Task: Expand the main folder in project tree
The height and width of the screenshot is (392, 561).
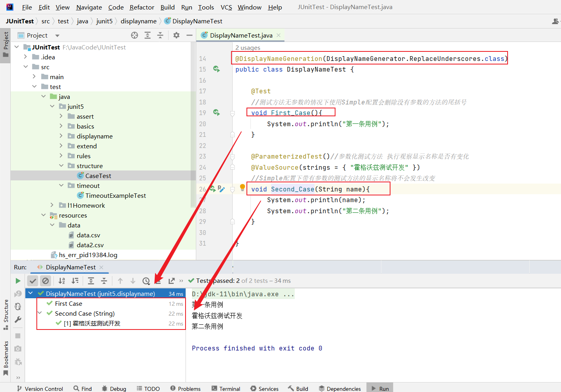Action: click(x=34, y=77)
